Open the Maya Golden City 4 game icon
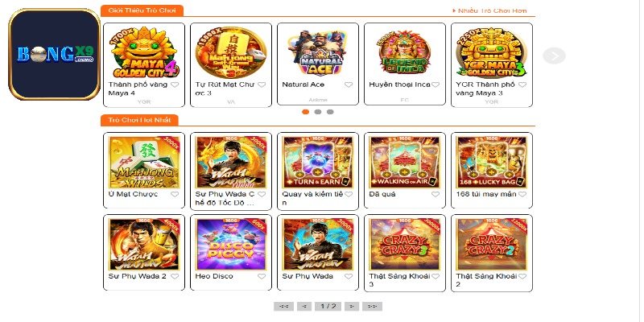 tap(144, 52)
